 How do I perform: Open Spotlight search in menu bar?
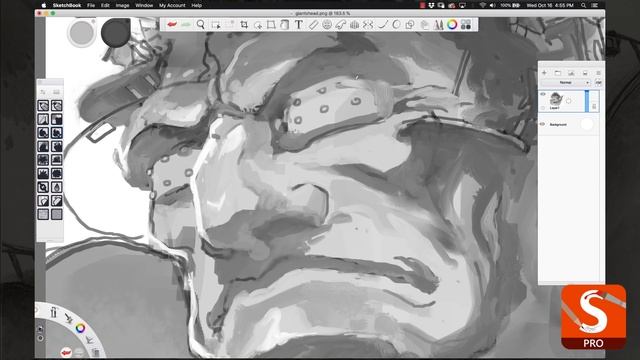[584, 5]
